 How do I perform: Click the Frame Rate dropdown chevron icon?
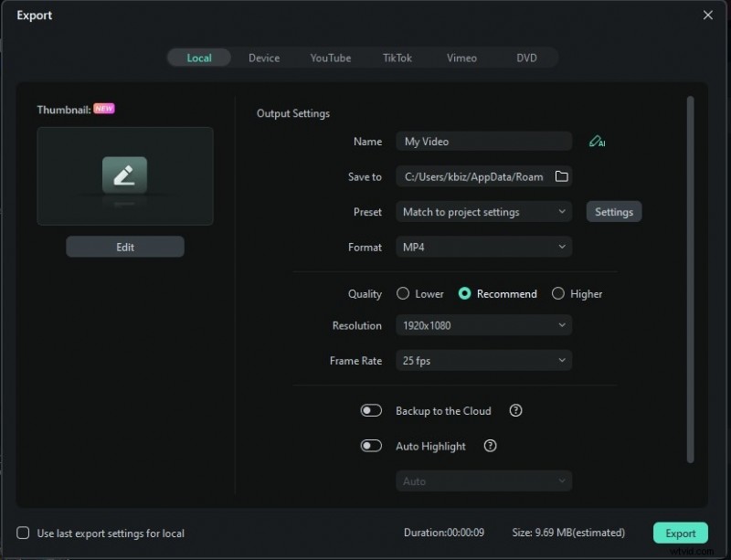click(563, 360)
